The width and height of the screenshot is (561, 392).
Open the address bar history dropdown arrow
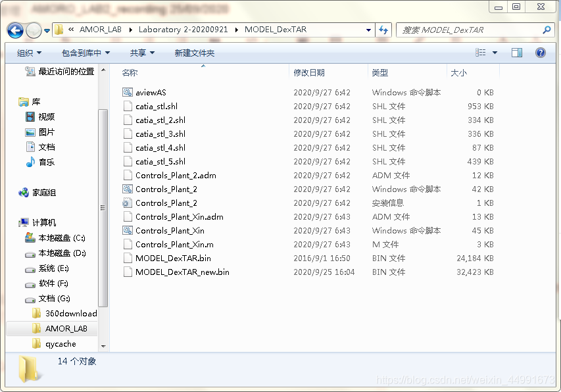[x=368, y=30]
